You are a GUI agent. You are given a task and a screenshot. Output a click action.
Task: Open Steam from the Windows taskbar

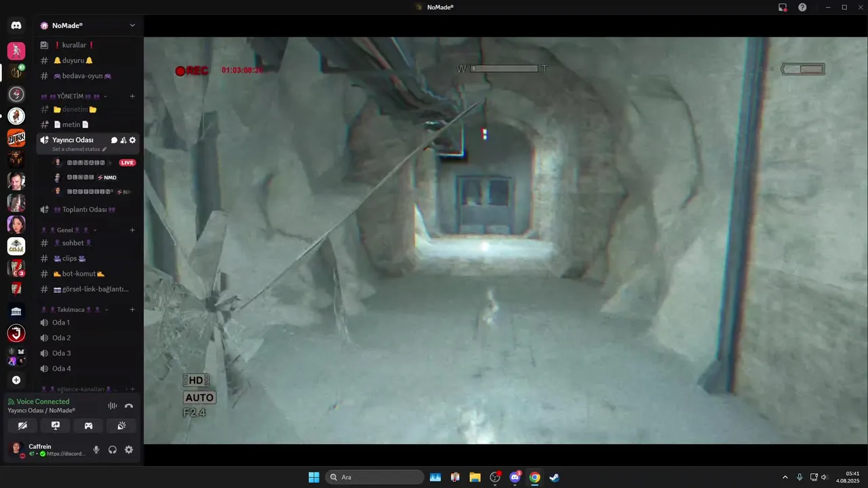click(554, 477)
